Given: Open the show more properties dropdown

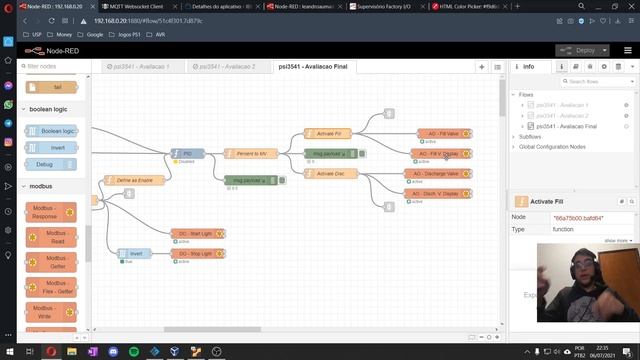Looking at the screenshot, I should (618, 241).
